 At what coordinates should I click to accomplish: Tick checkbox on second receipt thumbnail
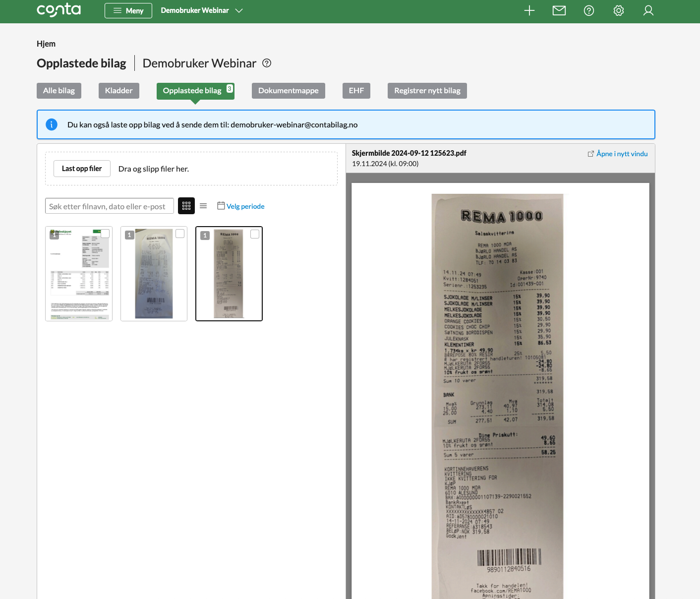click(x=180, y=234)
